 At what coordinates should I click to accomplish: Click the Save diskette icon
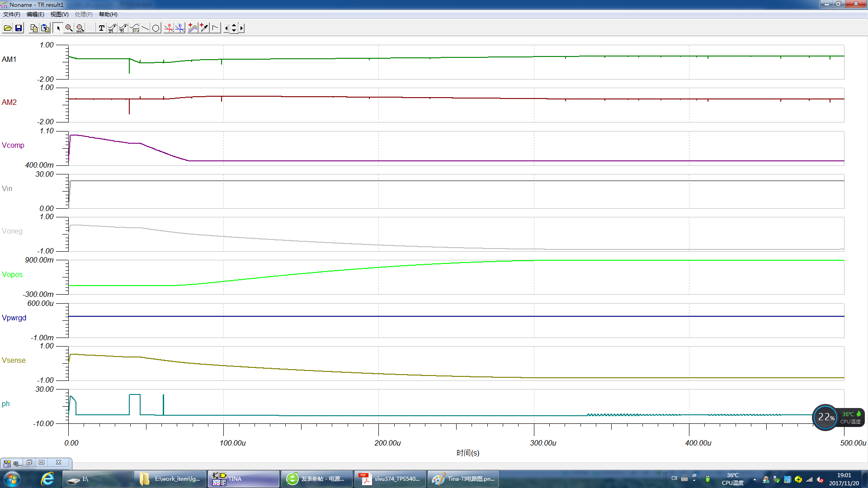(x=19, y=28)
